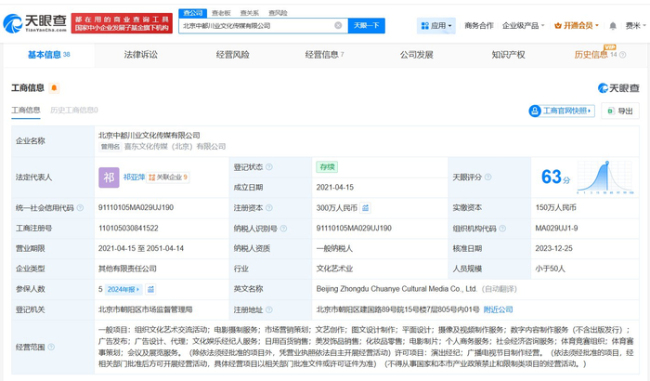The image size is (650, 381).
Task: Open the 商务合作 link
Action: pos(479,26)
